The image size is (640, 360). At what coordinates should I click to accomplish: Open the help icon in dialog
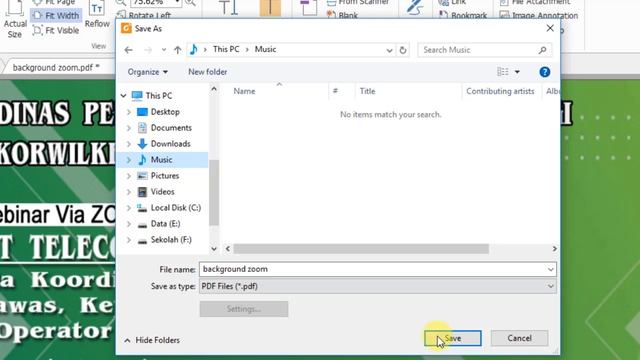tap(544, 72)
